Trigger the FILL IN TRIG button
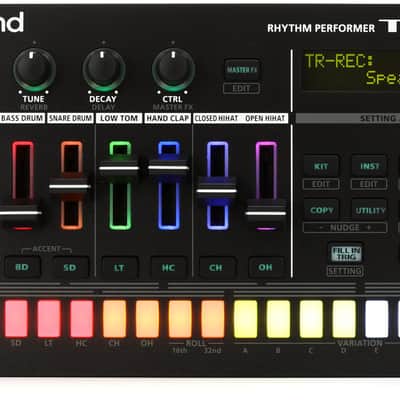This screenshot has height=400, width=400. (x=345, y=254)
